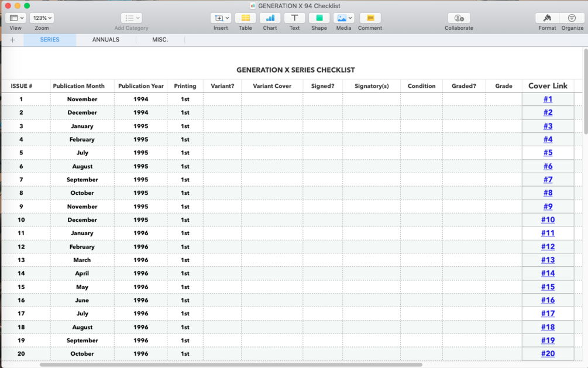Select the Graded? header cell
Image resolution: width=588 pixels, height=368 pixels.
pos(464,86)
